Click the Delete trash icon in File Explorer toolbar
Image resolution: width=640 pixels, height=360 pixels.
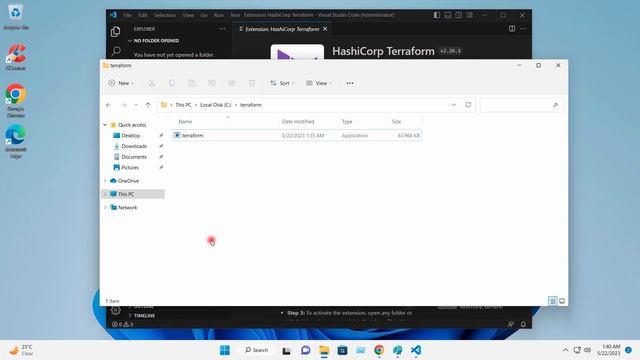[252, 83]
